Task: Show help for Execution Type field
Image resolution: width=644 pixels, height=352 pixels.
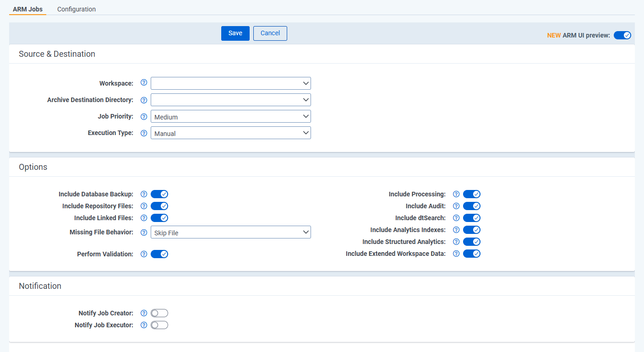Action: (x=144, y=133)
